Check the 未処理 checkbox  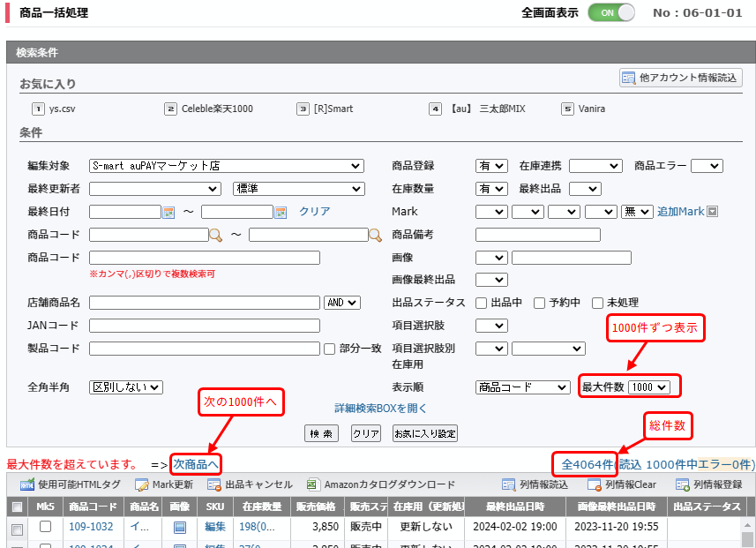[597, 303]
